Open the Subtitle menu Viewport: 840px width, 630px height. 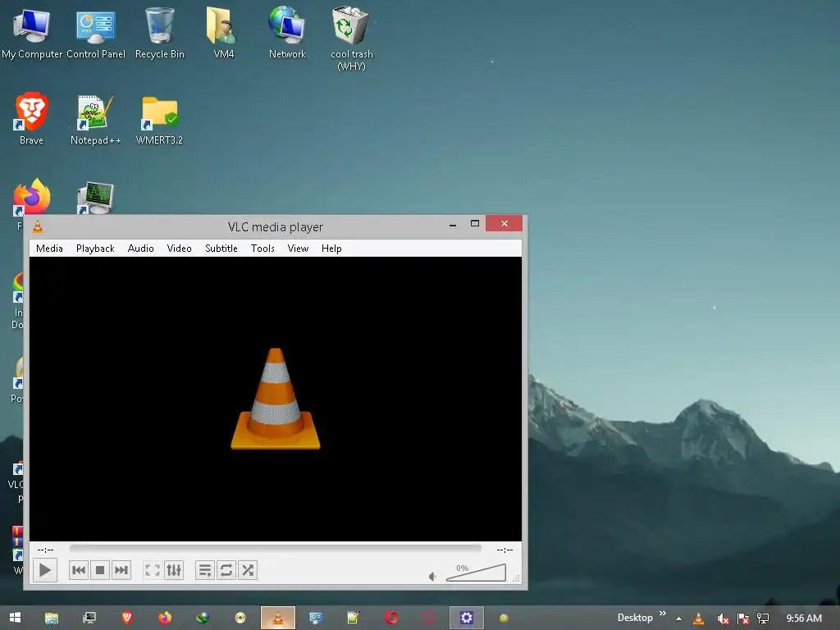(221, 248)
